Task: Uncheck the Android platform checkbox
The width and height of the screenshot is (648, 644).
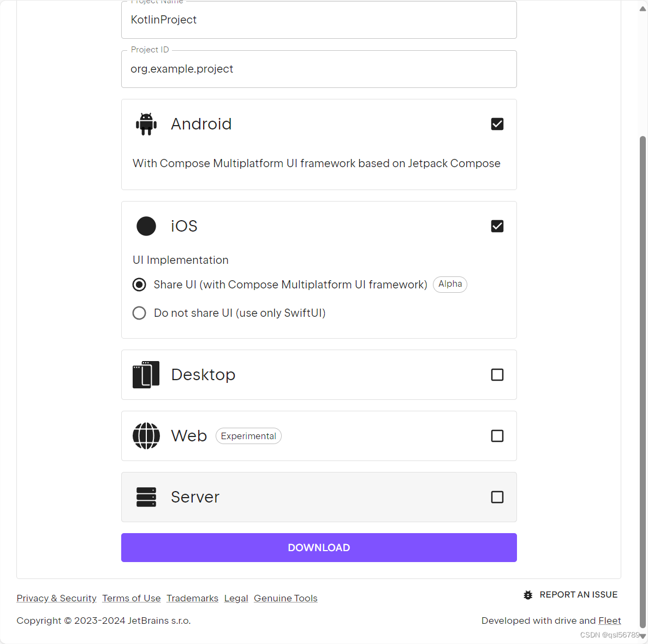Action: point(497,123)
